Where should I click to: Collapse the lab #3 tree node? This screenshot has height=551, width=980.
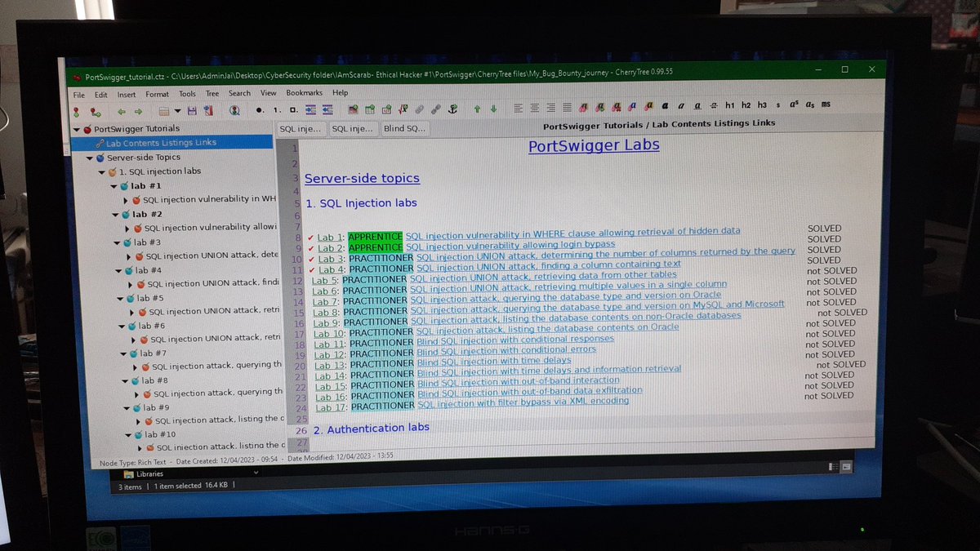pos(118,242)
